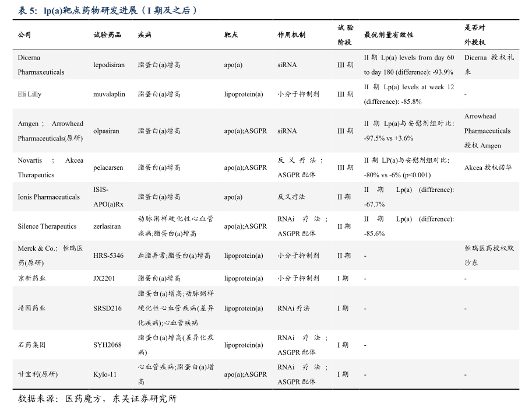Select the '是否对外授权' column header

click(x=475, y=34)
